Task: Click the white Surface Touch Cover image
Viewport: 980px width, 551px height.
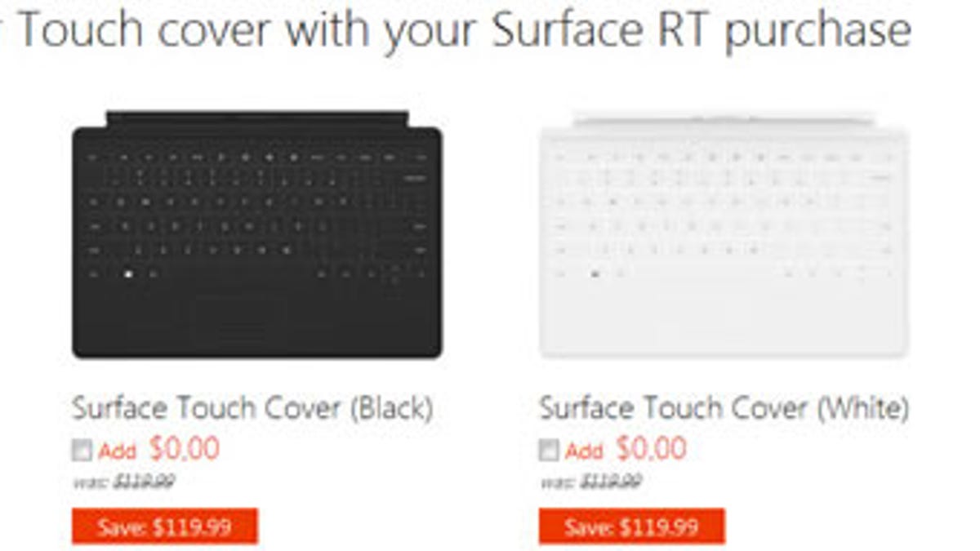Action: 723,237
